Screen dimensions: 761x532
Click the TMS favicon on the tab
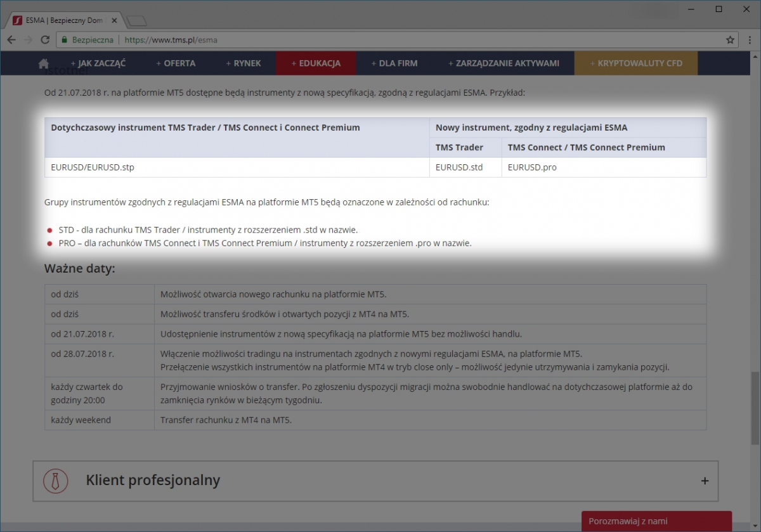pos(18,20)
